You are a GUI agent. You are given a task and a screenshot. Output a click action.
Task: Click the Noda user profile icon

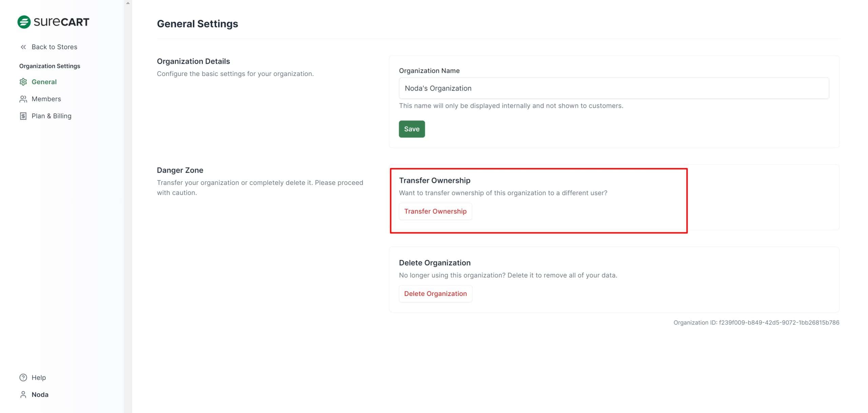(x=23, y=395)
